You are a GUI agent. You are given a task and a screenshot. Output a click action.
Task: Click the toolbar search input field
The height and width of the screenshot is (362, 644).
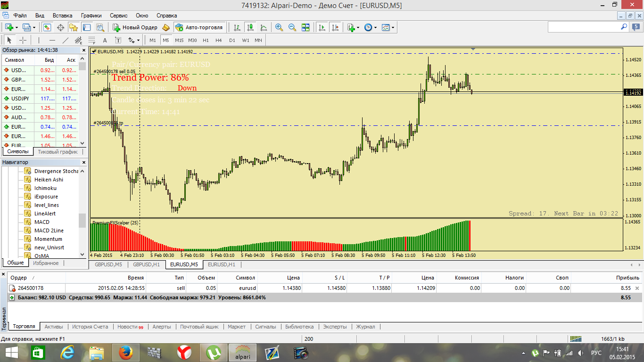pyautogui.click(x=584, y=27)
